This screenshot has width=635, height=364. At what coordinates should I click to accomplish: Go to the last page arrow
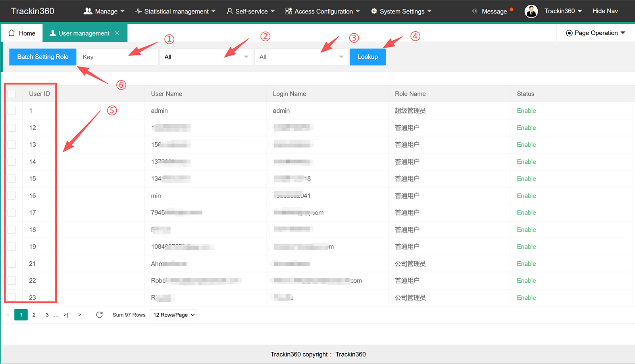tap(66, 315)
